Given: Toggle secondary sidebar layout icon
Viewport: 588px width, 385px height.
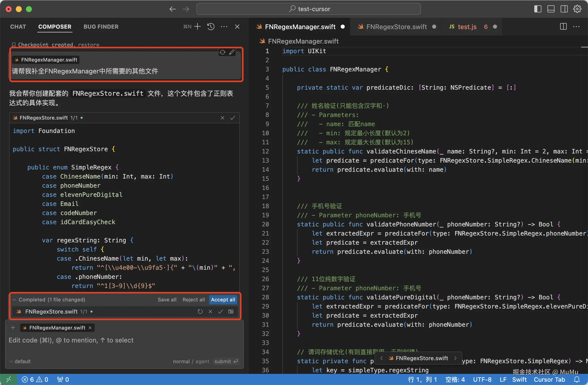Looking at the screenshot, I should coord(564,9).
